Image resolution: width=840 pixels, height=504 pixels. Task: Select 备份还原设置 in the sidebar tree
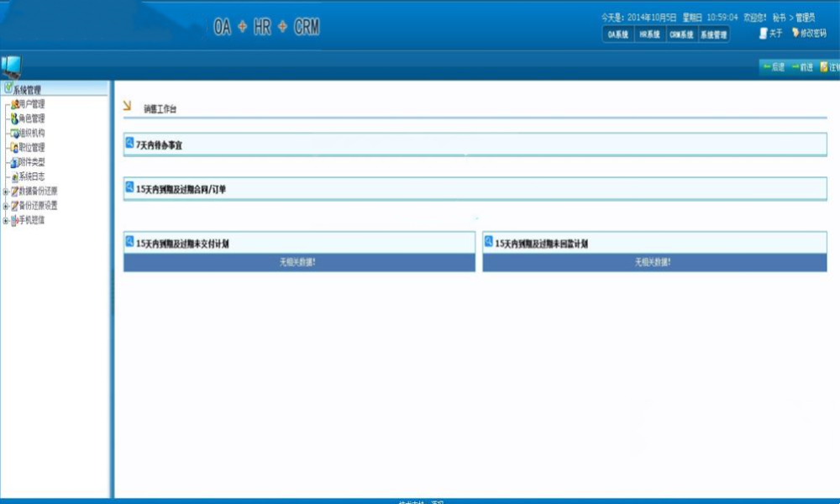[38, 205]
